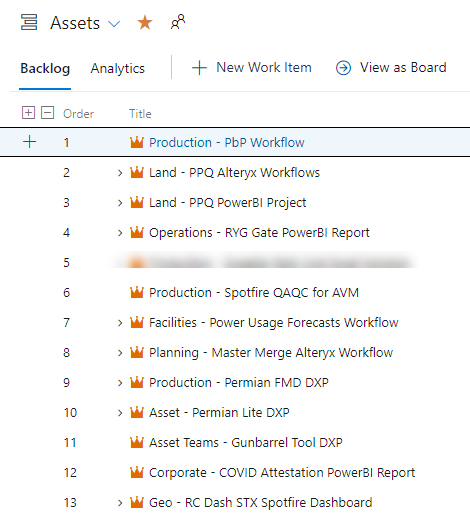Click the Title column header
The width and height of the screenshot is (470, 515).
140,114
